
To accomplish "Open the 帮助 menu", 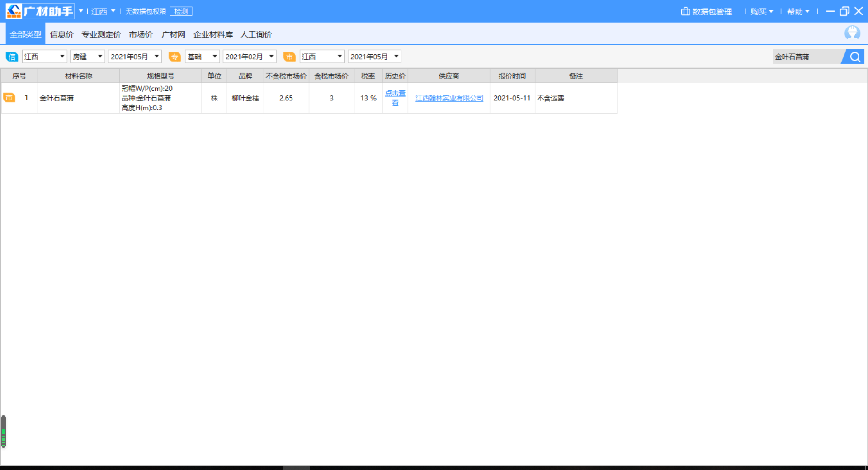I will [x=798, y=11].
